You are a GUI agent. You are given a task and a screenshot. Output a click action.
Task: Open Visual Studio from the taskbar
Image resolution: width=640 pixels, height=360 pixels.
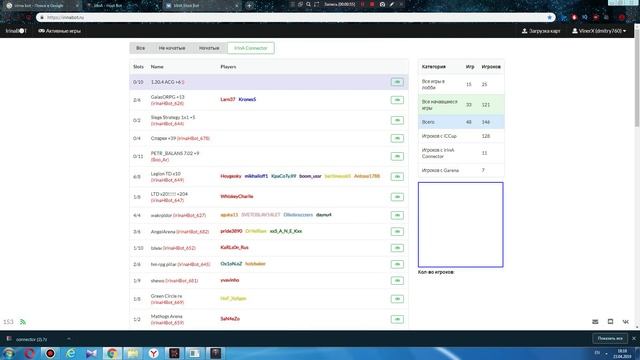pos(91,353)
